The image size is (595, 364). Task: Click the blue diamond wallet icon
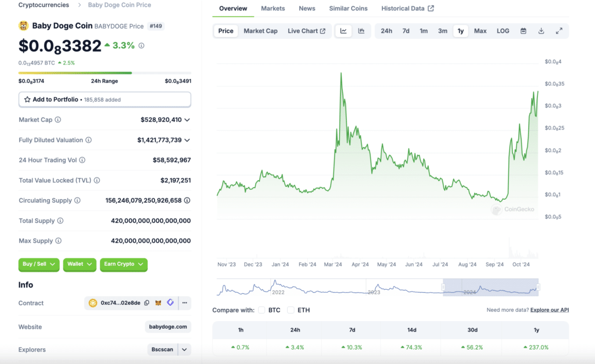[x=170, y=302]
